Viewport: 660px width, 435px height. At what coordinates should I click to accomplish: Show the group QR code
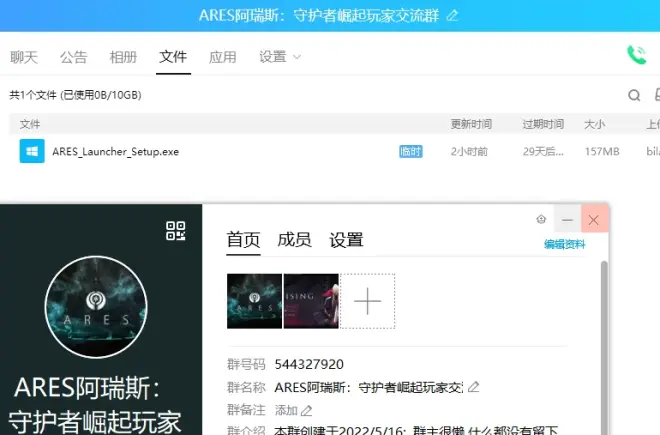click(176, 231)
